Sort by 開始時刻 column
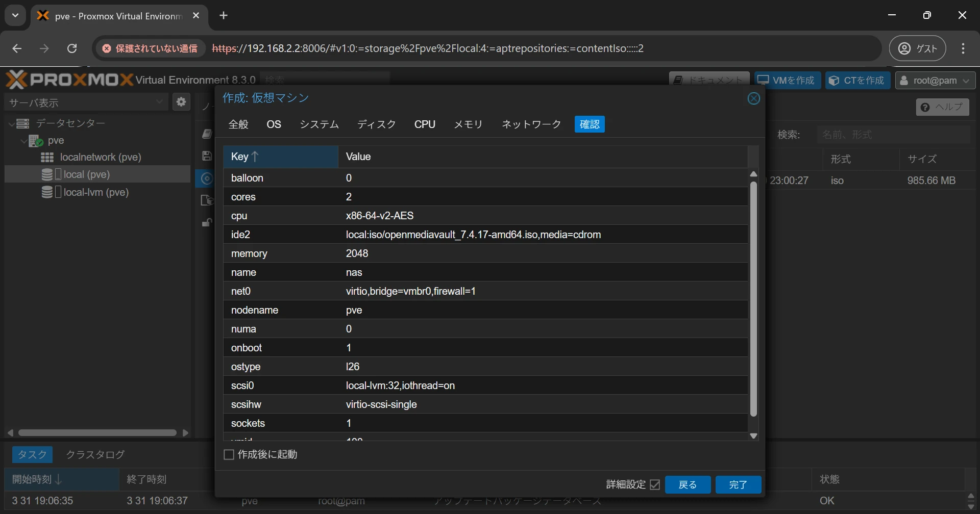This screenshot has width=980, height=514. 62,479
